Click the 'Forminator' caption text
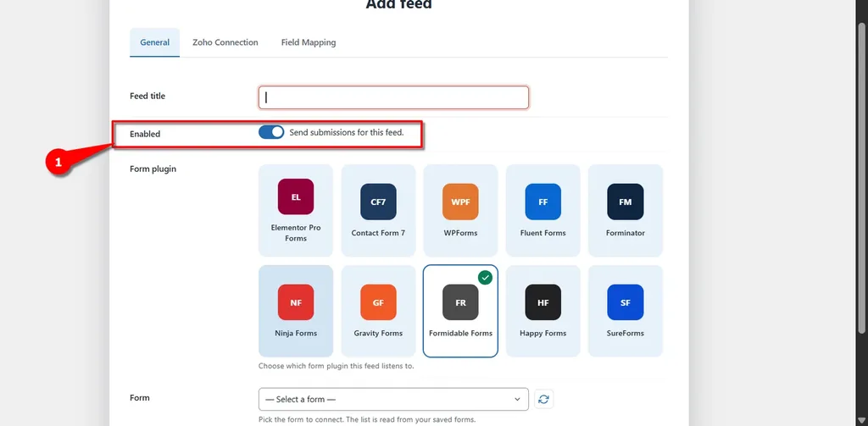 click(625, 233)
